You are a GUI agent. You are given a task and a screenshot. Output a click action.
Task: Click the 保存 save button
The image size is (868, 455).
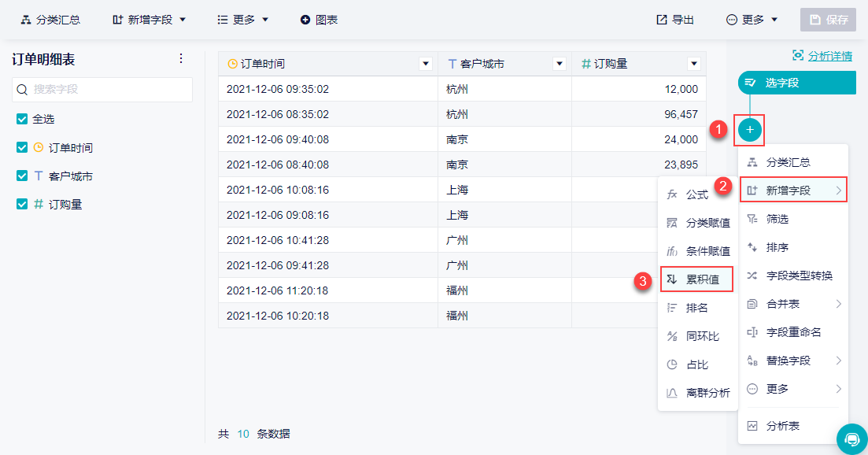828,20
